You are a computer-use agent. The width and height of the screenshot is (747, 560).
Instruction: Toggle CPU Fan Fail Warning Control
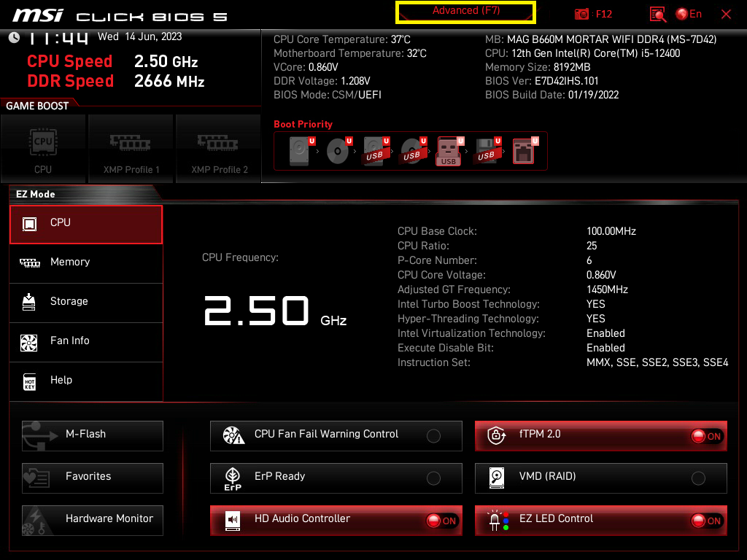[336, 436]
